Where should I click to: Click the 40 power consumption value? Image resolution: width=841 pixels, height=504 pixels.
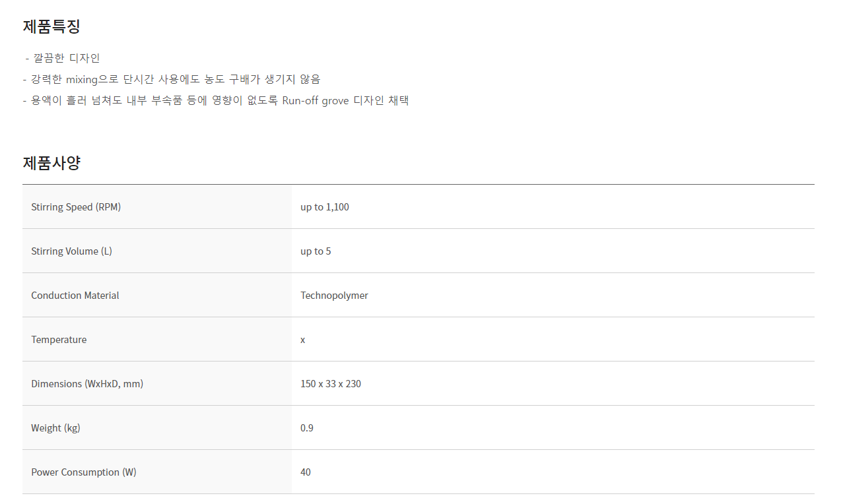[x=306, y=472]
